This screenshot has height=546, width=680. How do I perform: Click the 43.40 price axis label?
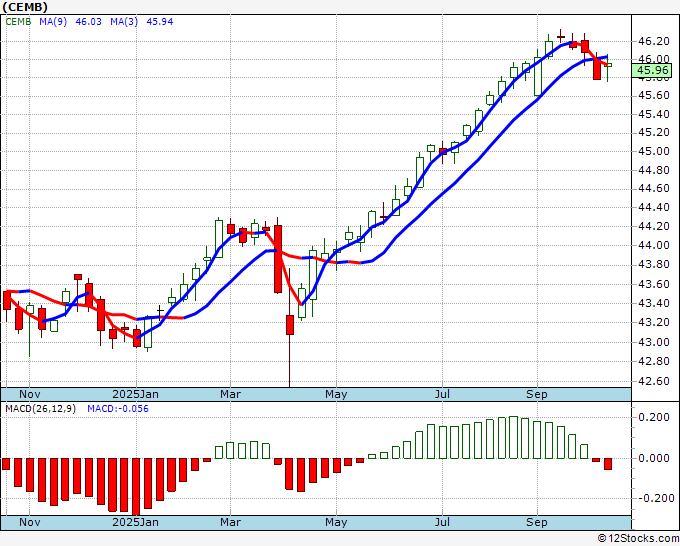click(654, 303)
